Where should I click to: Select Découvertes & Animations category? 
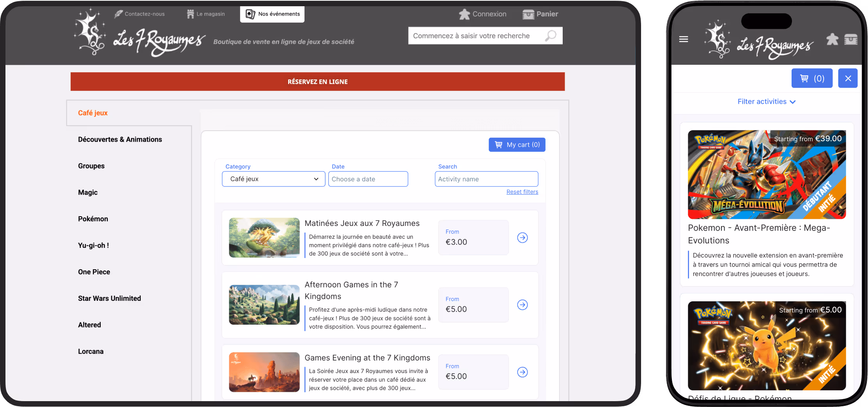(x=120, y=139)
